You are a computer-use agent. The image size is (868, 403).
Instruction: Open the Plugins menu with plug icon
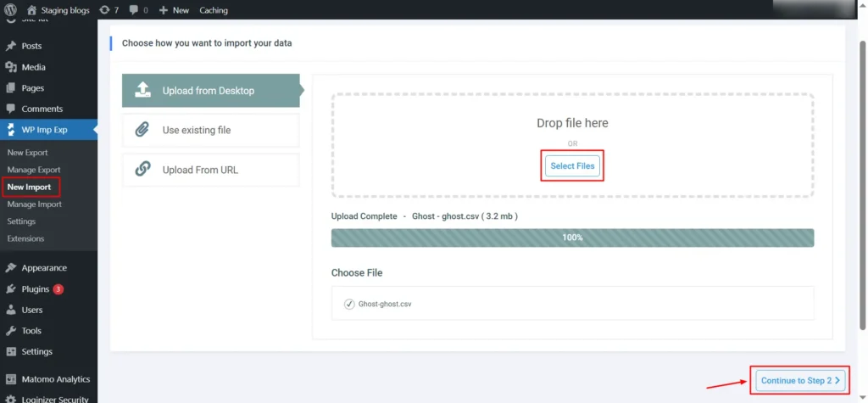click(11, 289)
